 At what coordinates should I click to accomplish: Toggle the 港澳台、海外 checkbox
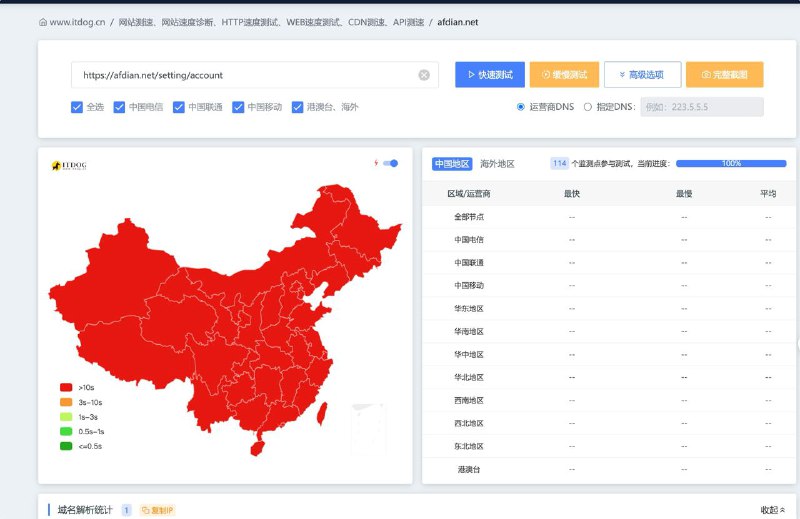tap(298, 107)
